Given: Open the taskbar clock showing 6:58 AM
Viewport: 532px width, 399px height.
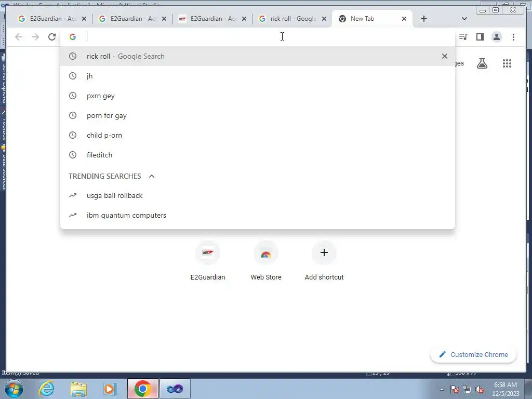Looking at the screenshot, I should coord(506,389).
